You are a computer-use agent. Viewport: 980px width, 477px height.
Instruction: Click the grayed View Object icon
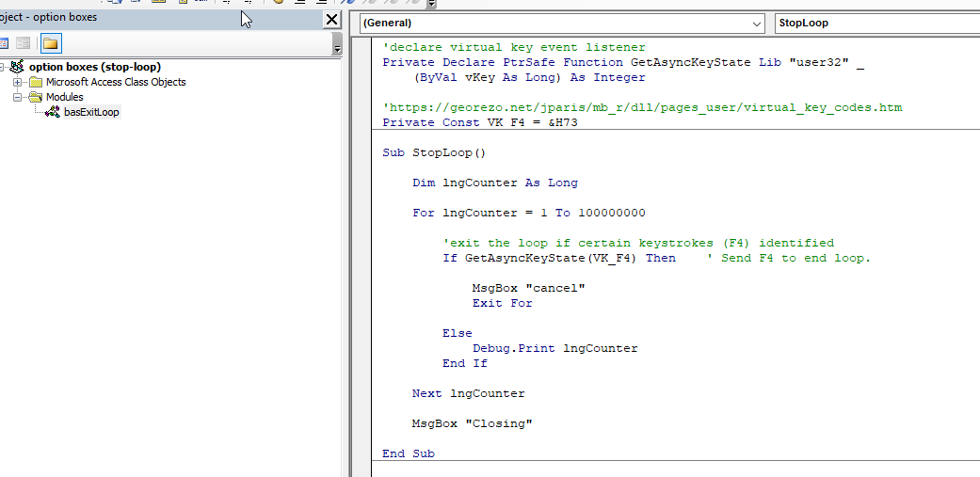[x=24, y=43]
